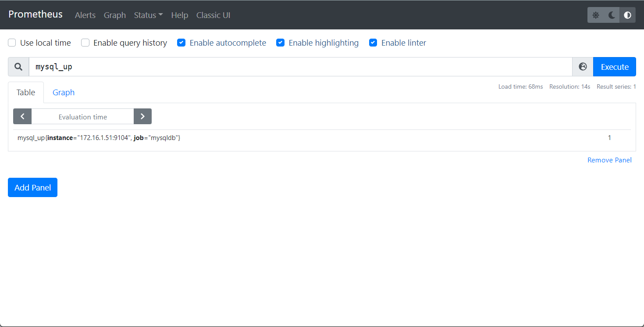Switch to the dark theme moon icon
644x327 pixels.
click(x=612, y=15)
